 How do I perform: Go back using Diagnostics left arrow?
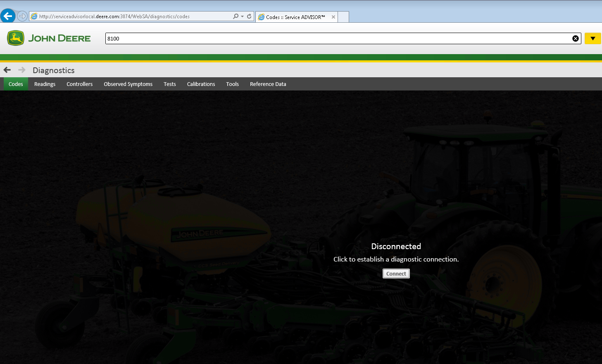7,70
